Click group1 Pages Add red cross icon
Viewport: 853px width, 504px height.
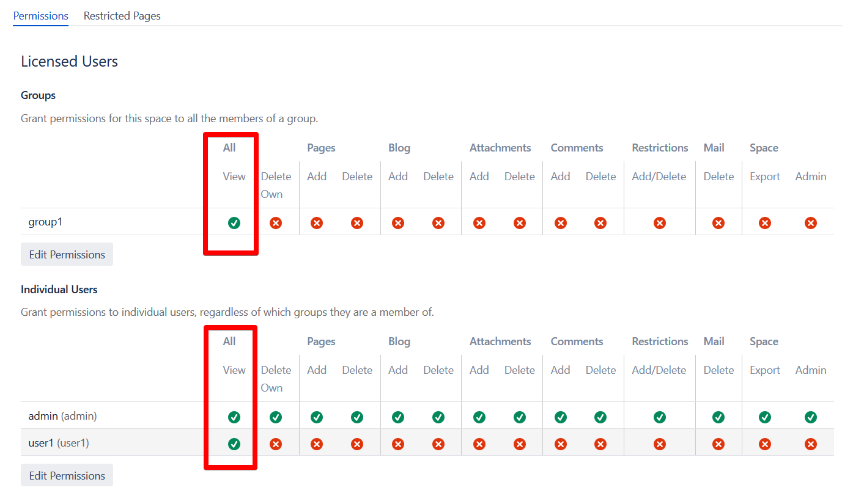point(317,223)
